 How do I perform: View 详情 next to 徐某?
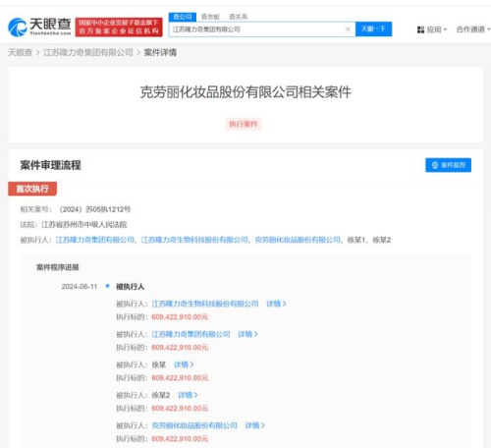pos(184,364)
